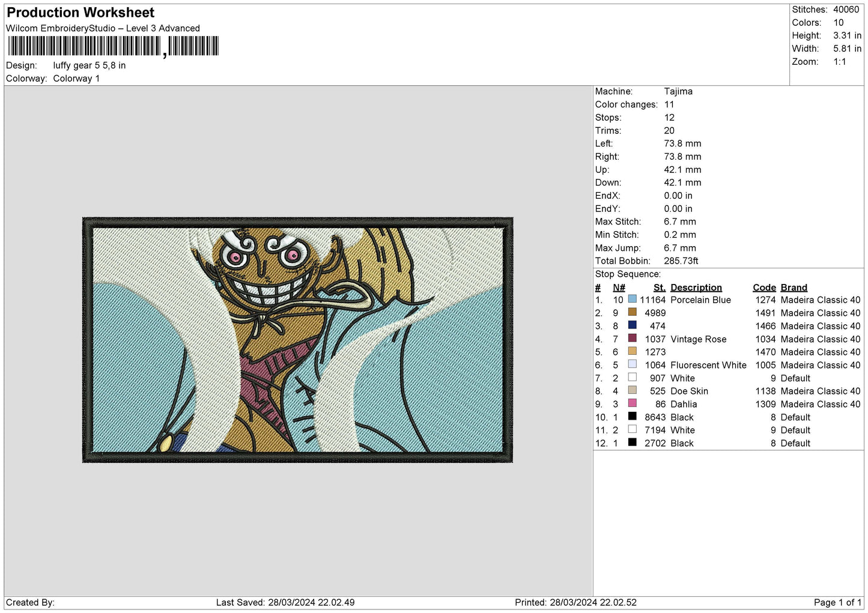Viewport: 868px width, 613px height.
Task: Select the "Printed: 28/03/2024 22.02.52" footer
Action: (575, 603)
